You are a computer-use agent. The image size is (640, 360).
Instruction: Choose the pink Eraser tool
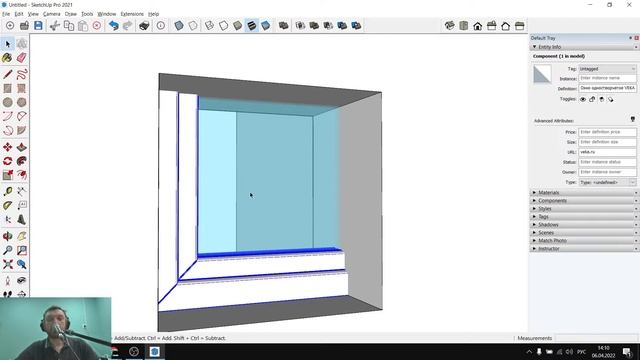[22, 58]
